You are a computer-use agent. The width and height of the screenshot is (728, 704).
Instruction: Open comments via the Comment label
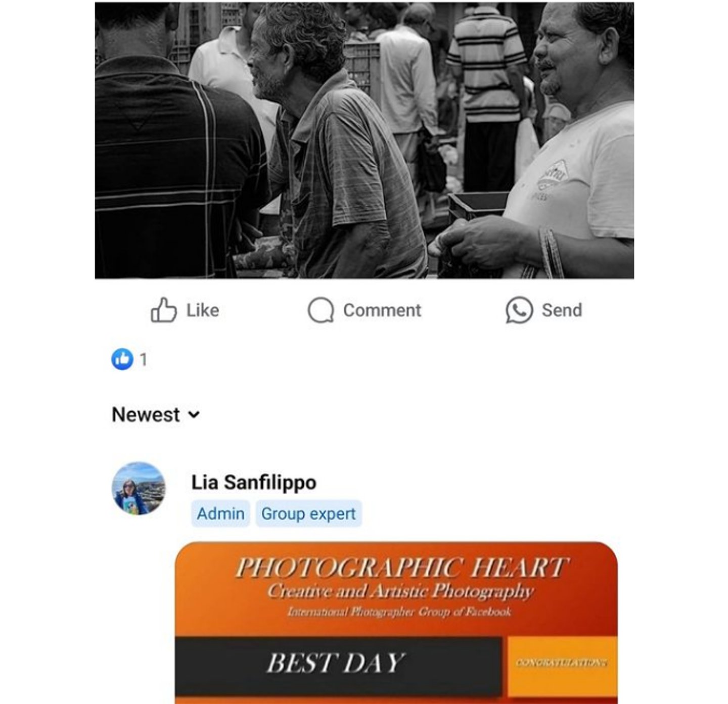click(382, 310)
